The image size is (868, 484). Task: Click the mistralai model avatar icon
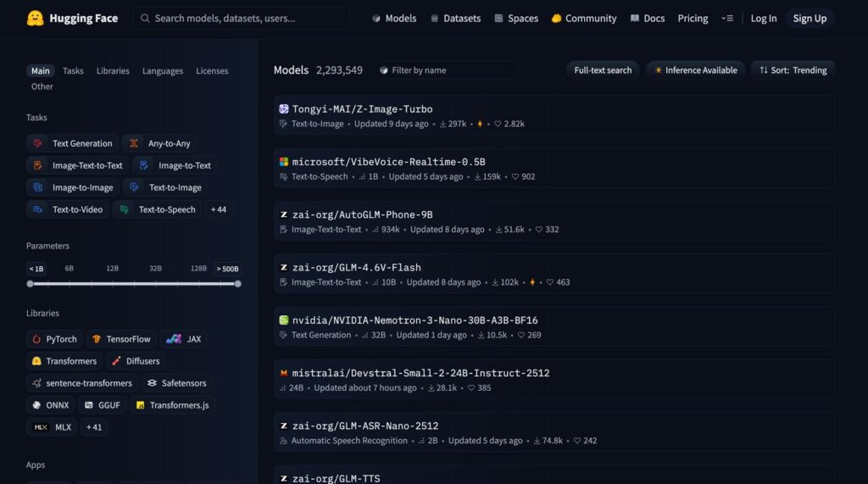pos(284,373)
